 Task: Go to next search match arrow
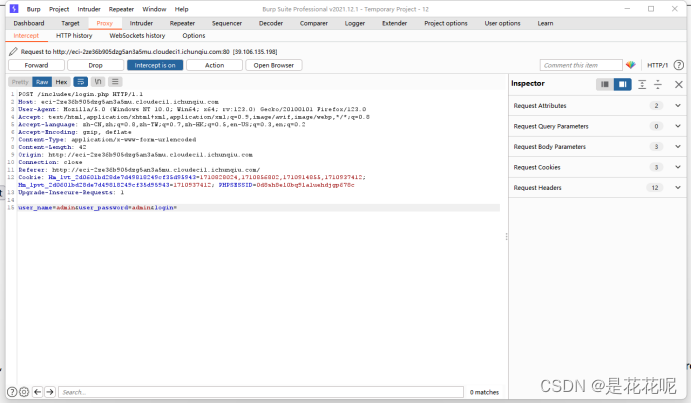[x=50, y=392]
